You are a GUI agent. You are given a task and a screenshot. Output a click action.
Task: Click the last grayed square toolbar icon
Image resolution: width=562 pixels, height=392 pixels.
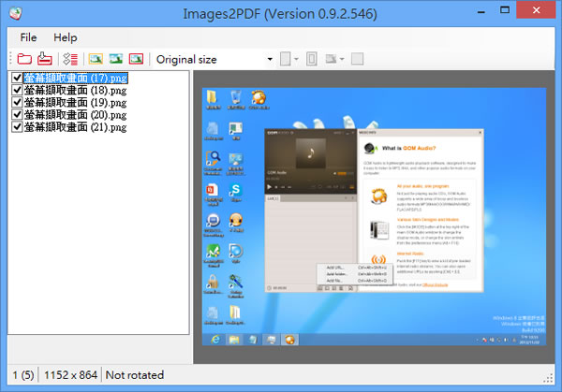click(358, 59)
